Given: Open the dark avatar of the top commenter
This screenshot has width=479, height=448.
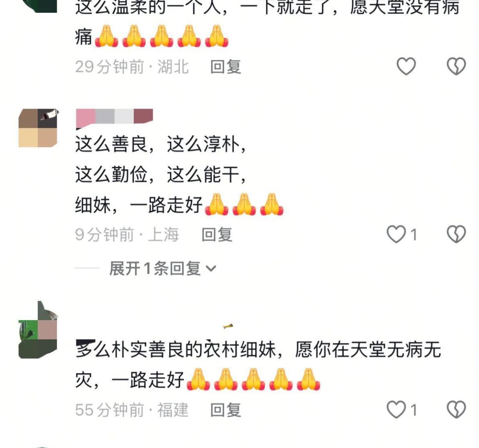Looking at the screenshot, I should 42,6.
